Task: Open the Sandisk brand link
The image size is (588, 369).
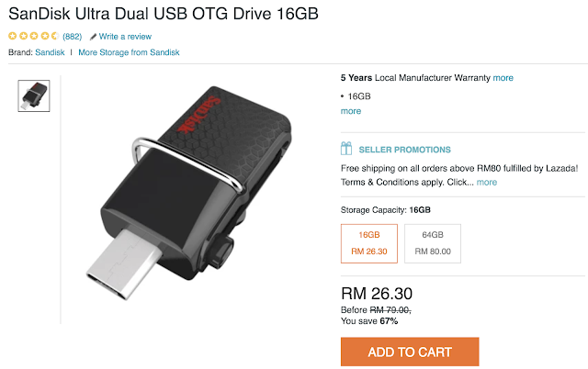Action: [50, 52]
